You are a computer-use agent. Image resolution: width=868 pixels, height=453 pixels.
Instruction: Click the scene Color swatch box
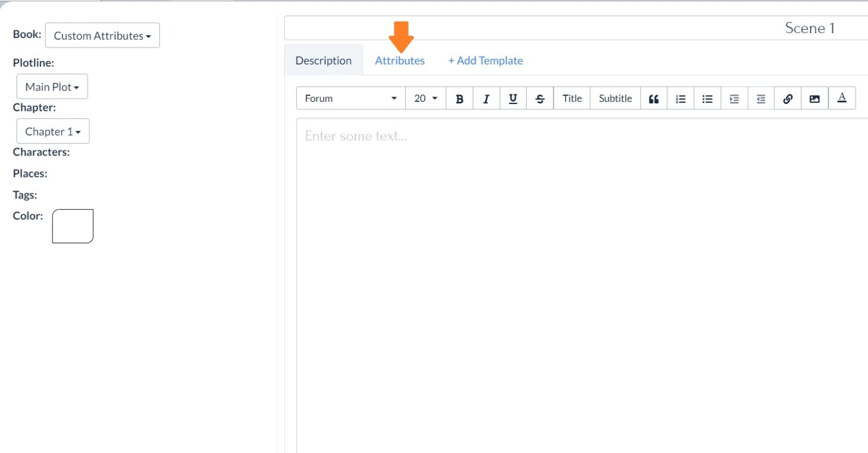pyautogui.click(x=72, y=226)
